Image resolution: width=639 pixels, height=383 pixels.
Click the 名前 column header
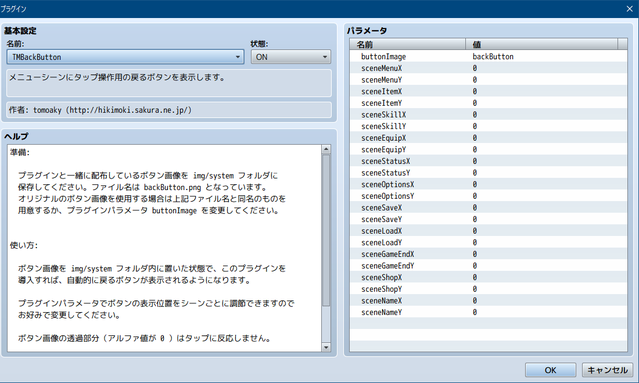point(407,44)
